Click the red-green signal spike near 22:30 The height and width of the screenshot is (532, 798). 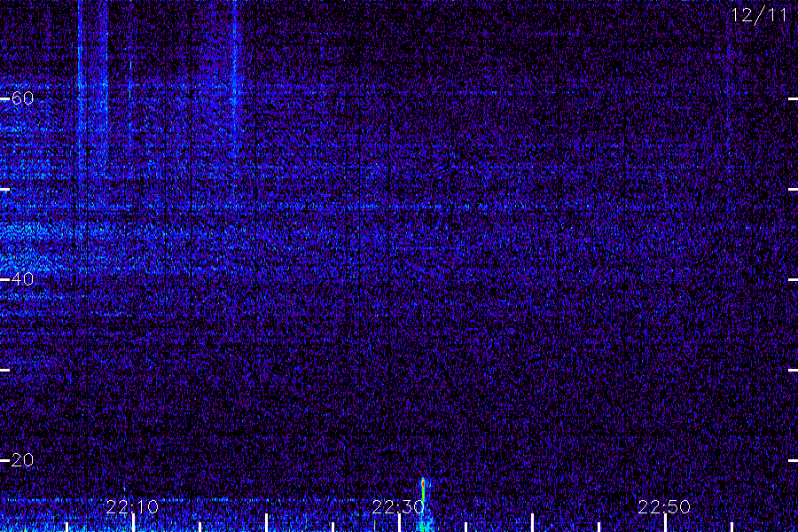pos(422,504)
